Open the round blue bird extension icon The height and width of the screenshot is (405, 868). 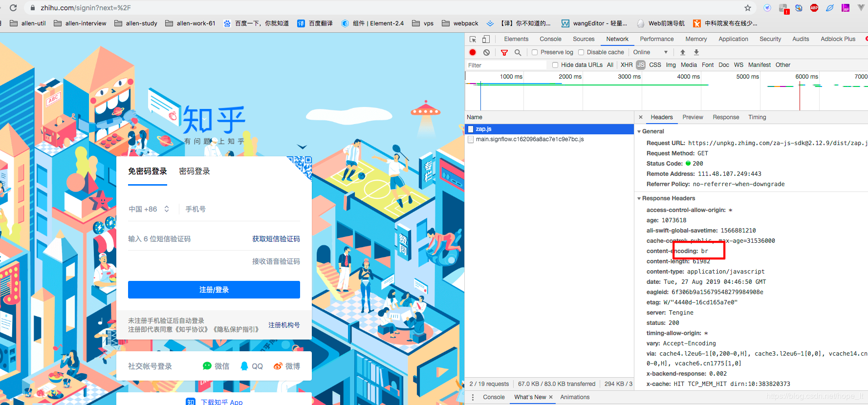pos(767,8)
